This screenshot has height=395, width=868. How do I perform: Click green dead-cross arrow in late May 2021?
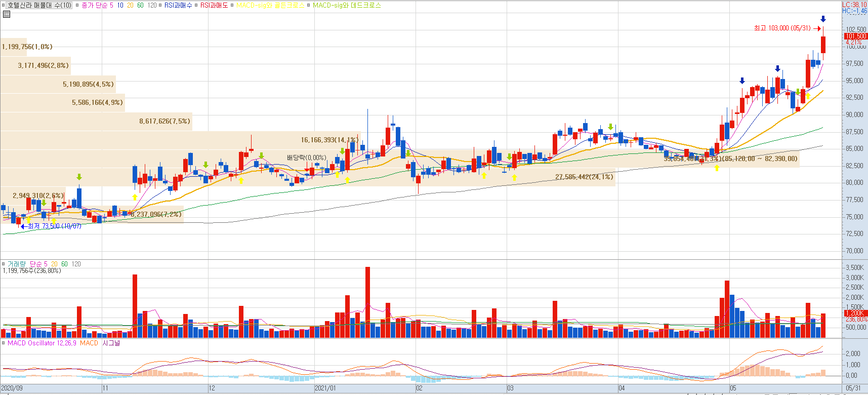point(798,92)
